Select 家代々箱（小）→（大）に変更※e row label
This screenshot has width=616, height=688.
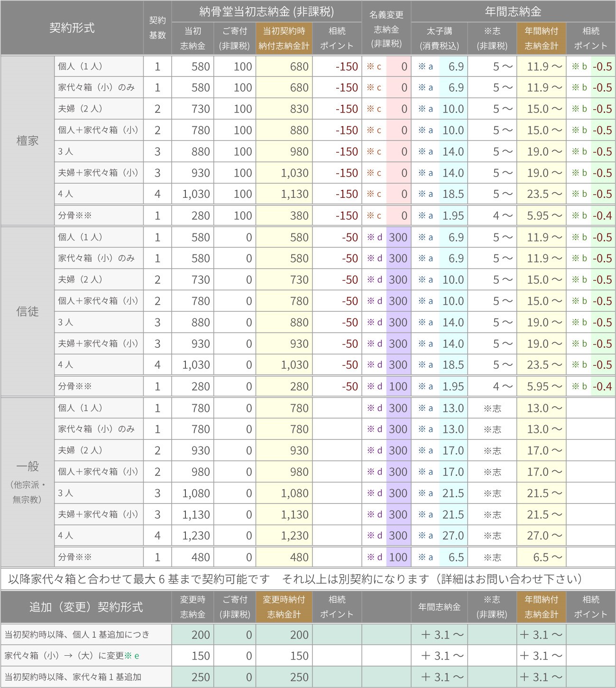pyautogui.click(x=86, y=656)
